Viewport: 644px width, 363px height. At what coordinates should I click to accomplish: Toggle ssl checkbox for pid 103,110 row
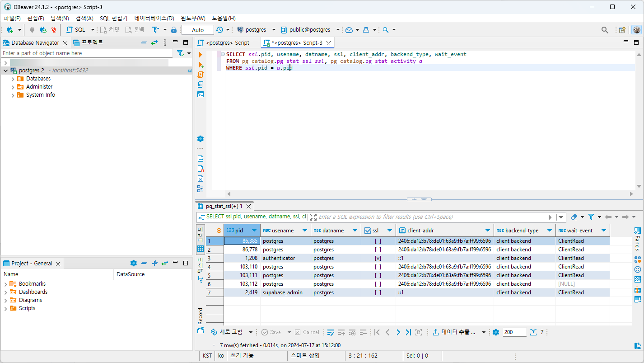[x=378, y=267]
